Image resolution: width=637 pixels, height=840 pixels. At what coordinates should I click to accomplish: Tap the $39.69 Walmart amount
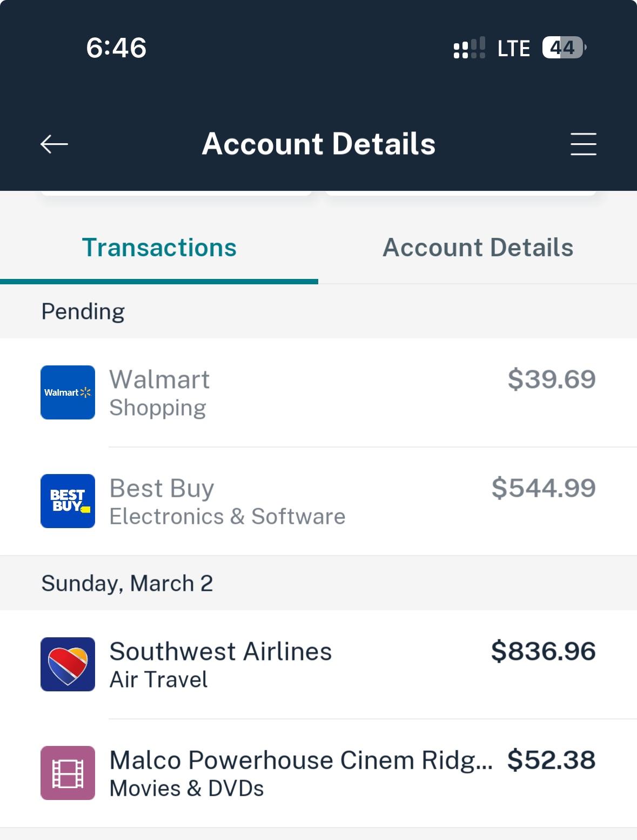point(551,379)
